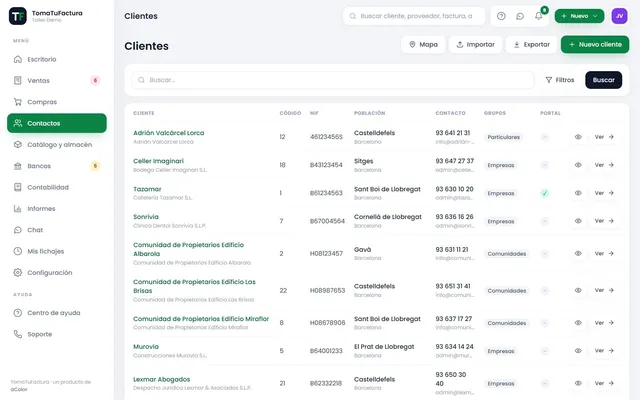The height and width of the screenshot is (400, 640).
Task: Click the eye icon for Lexmar Abogados
Action: pyautogui.click(x=578, y=383)
